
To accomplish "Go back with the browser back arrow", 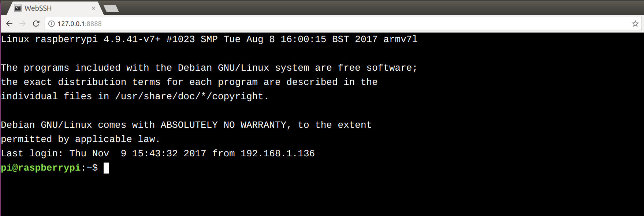I will [x=9, y=24].
